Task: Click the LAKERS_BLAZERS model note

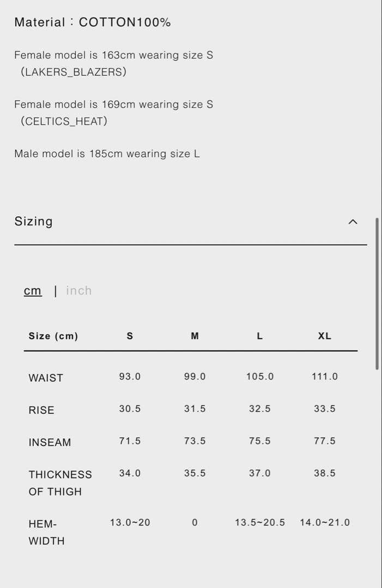Action: 74,72
